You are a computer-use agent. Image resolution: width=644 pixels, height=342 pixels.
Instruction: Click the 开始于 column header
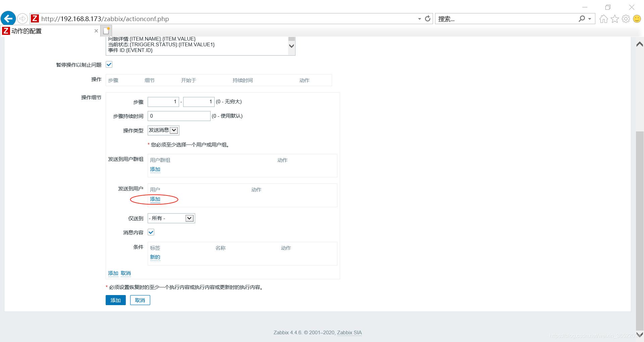point(189,80)
